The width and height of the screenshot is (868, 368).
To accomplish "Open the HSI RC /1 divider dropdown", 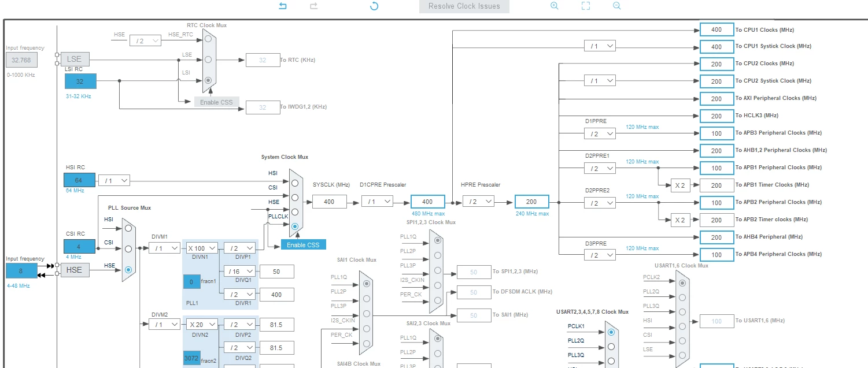I will 114,181.
